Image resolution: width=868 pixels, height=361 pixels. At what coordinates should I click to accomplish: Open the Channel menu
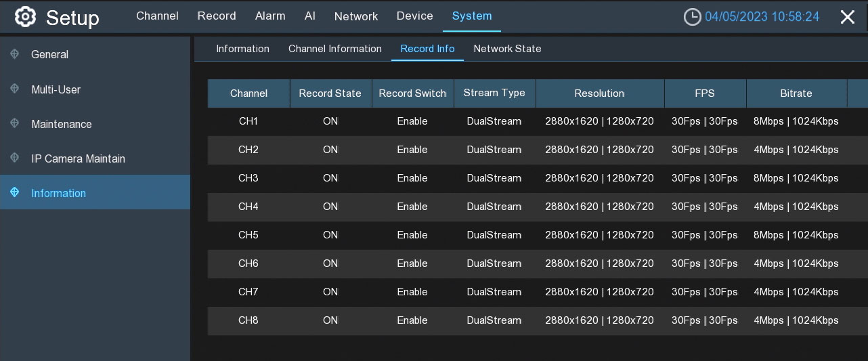(x=157, y=16)
